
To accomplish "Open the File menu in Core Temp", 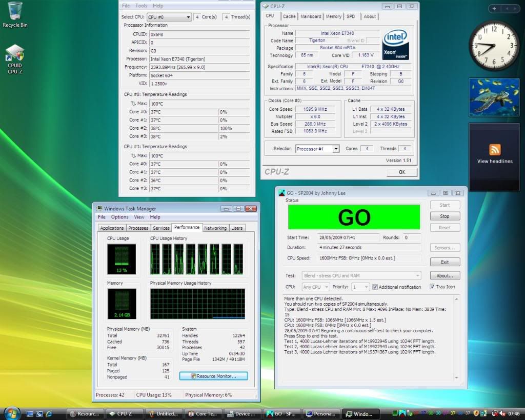I will [126, 6].
